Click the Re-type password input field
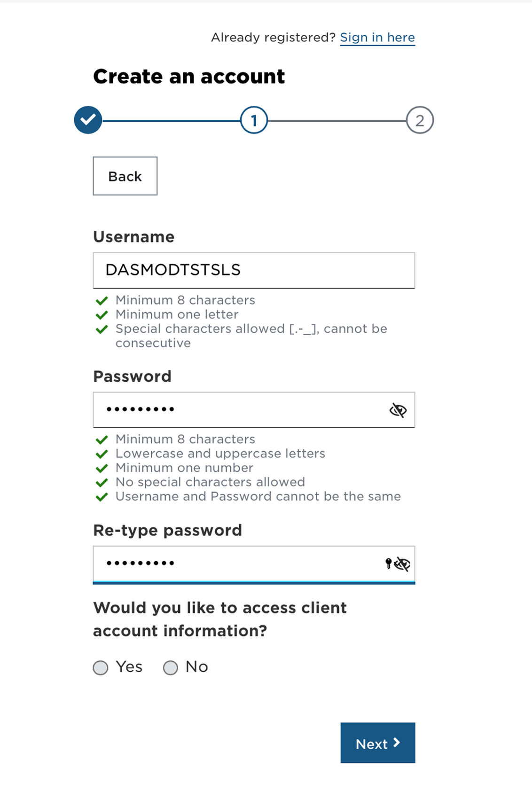 pos(235,564)
